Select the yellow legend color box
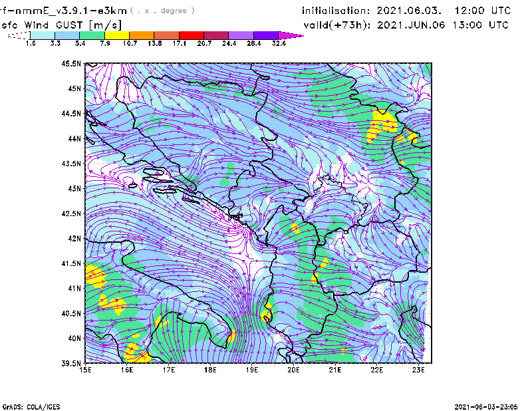Image resolution: width=532 pixels, height=411 pixels. pyautogui.click(x=117, y=35)
